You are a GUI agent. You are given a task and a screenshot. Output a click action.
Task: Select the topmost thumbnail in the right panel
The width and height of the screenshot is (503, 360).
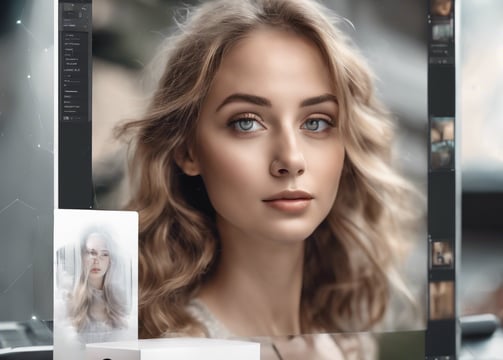coord(442,8)
